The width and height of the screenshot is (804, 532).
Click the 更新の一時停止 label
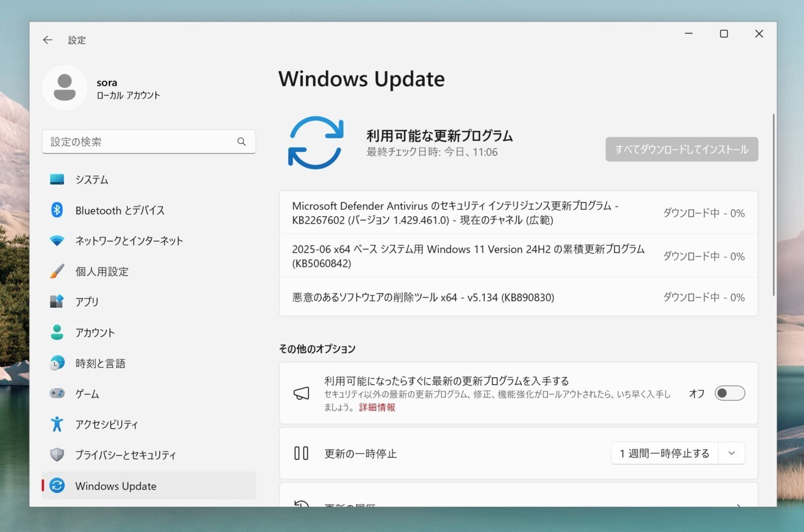[x=361, y=453]
